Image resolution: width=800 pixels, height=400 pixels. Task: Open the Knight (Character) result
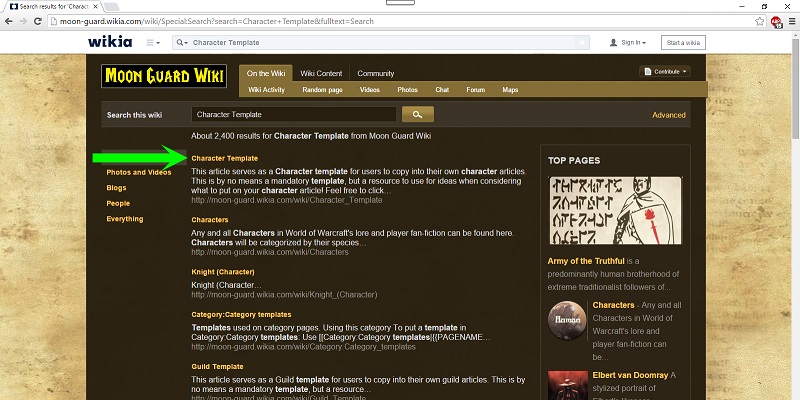click(223, 272)
